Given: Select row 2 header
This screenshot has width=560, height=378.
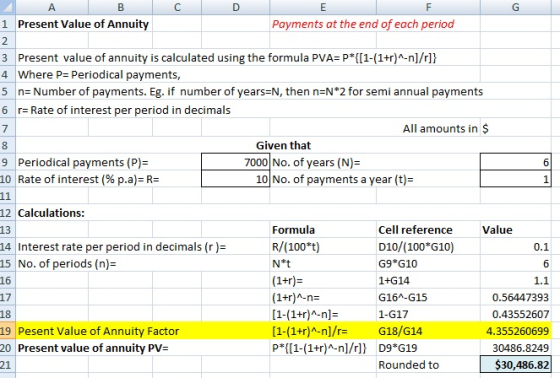Looking at the screenshot, I should coord(8,41).
